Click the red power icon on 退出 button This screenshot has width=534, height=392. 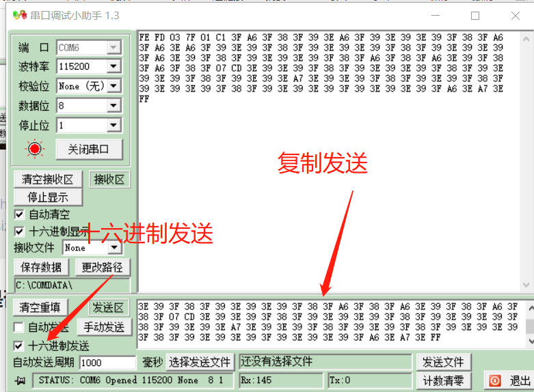click(495, 380)
